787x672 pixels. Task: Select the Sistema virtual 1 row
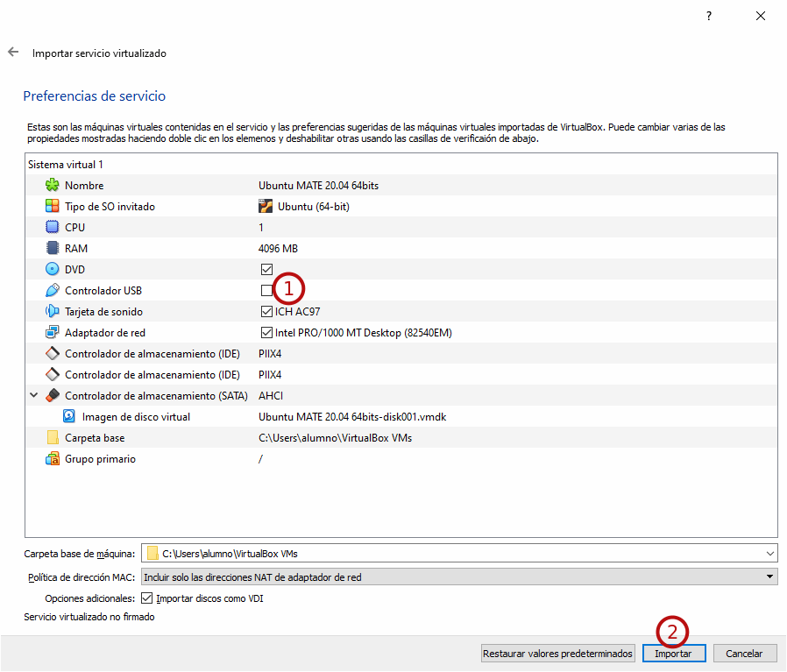401,165
